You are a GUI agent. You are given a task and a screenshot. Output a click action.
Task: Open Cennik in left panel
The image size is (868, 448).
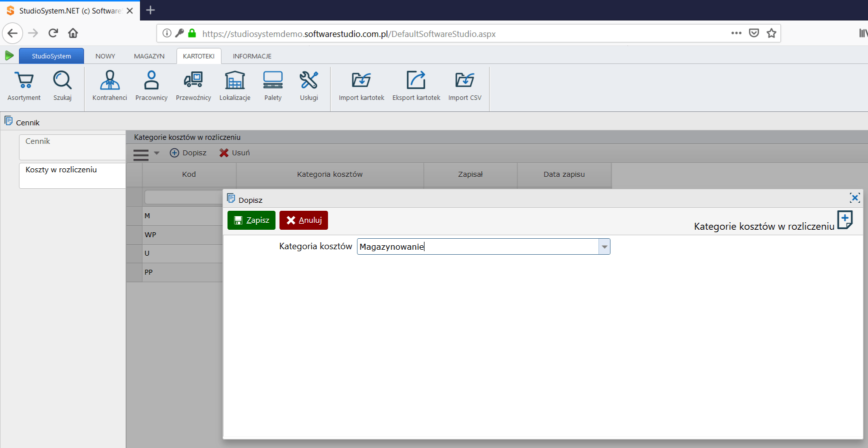(72, 147)
